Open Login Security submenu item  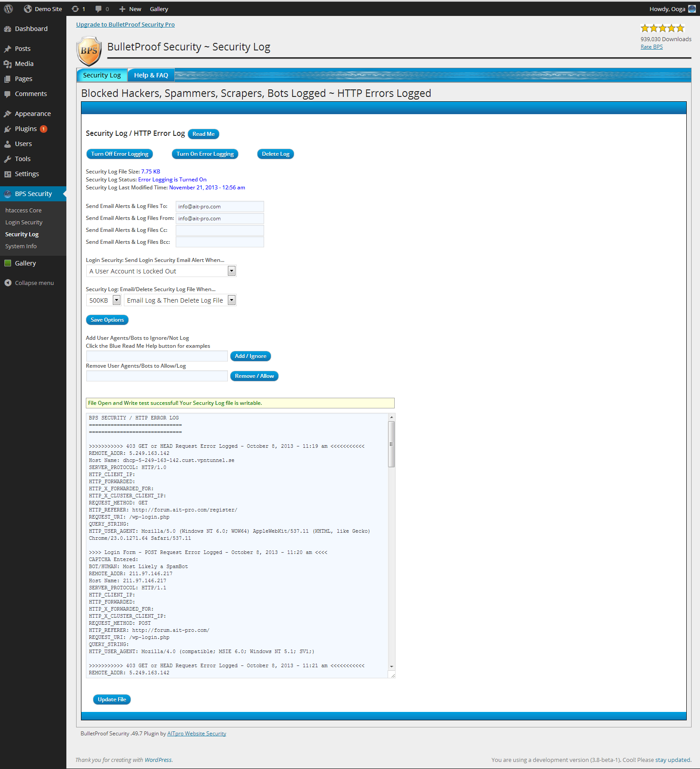point(24,222)
